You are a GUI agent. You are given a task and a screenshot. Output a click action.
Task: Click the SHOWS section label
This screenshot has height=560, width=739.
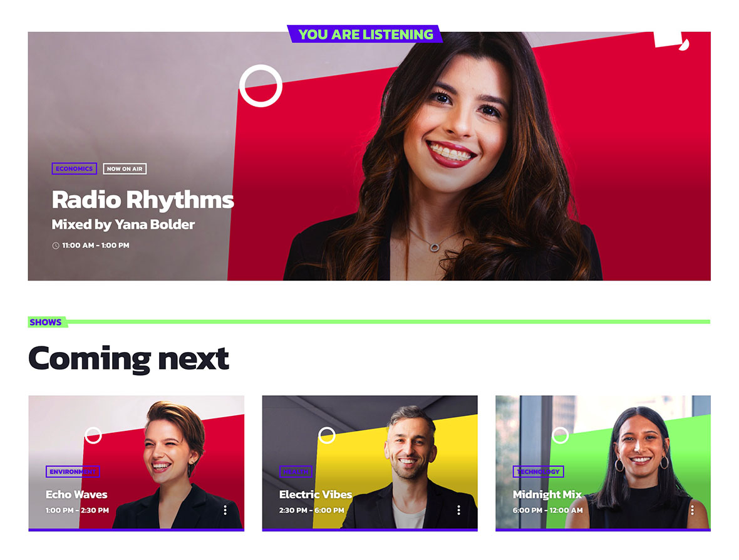(x=46, y=323)
